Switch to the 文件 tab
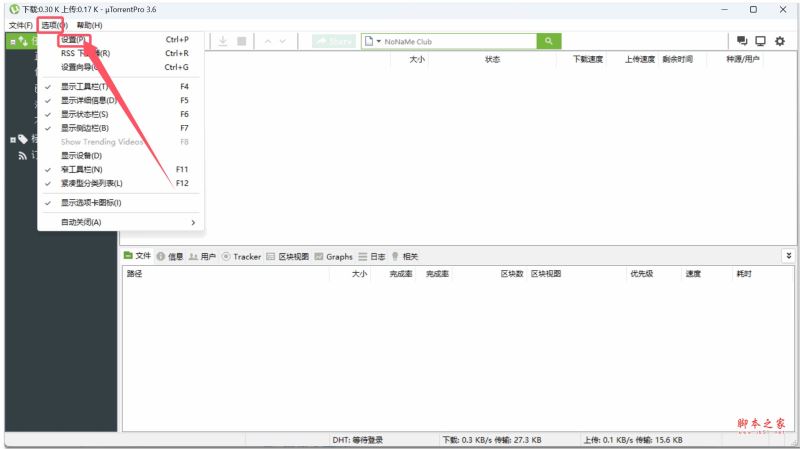 (x=138, y=256)
